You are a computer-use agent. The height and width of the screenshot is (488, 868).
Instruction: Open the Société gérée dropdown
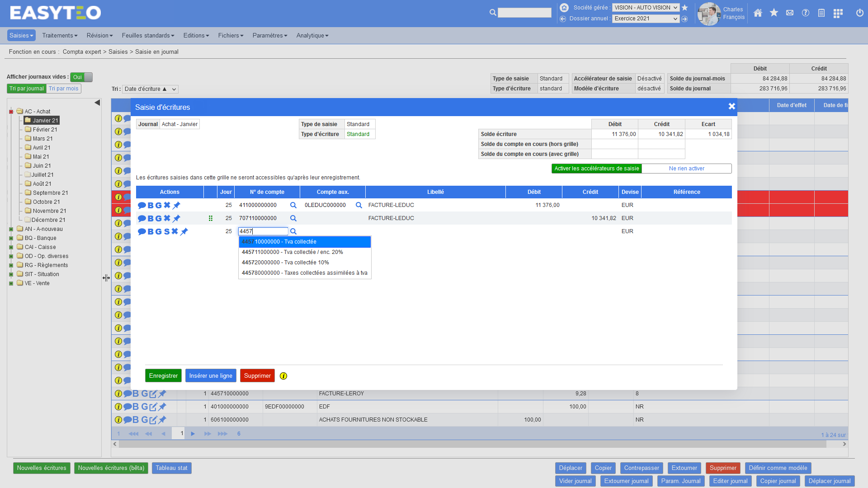(x=646, y=8)
